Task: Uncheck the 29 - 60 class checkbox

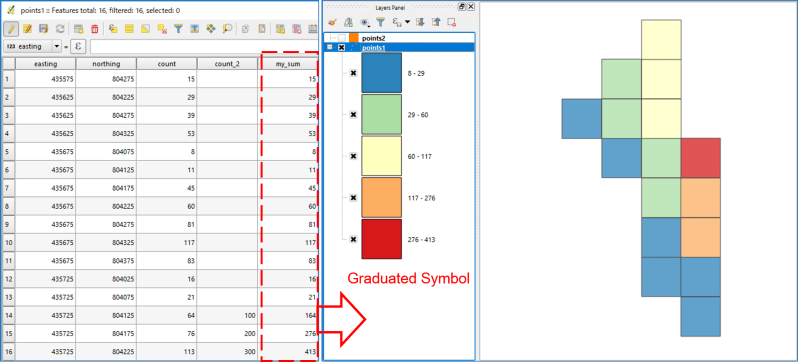Action: pos(353,115)
